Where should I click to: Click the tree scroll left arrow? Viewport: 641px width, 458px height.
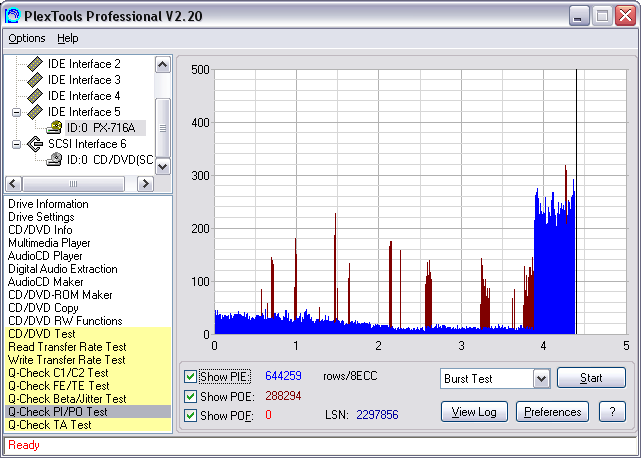(13, 184)
